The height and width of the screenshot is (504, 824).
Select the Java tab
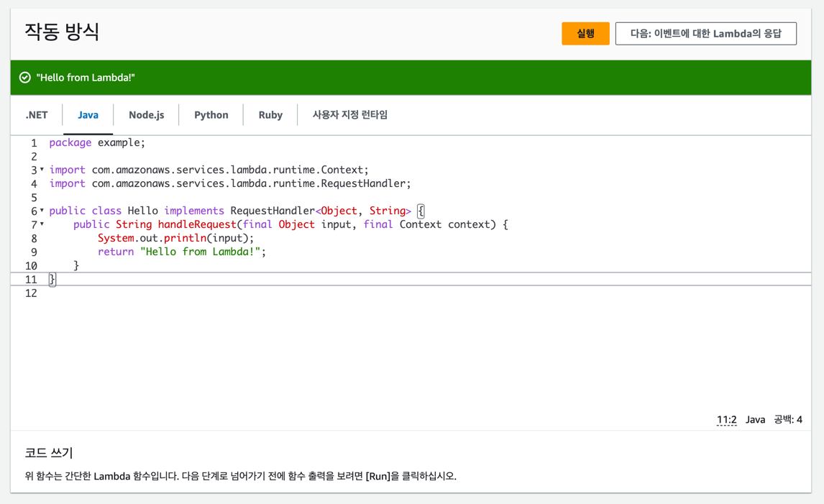[x=88, y=114]
